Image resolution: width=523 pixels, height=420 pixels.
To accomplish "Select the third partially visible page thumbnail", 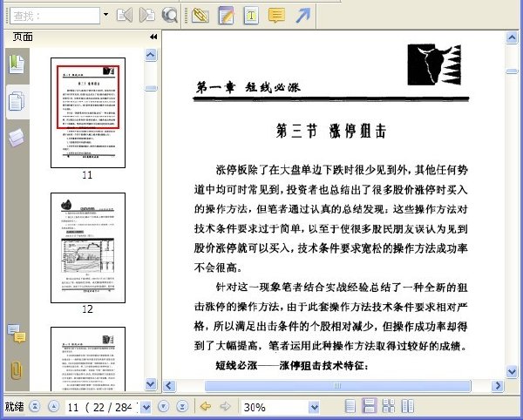I will 88,359.
